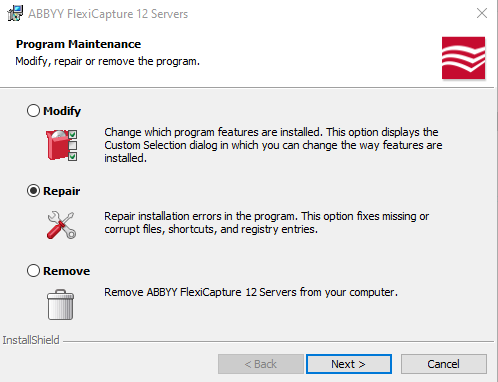This screenshot has width=498, height=382.
Task: Click the Repair wrench and screwdriver icon
Action: 61,225
